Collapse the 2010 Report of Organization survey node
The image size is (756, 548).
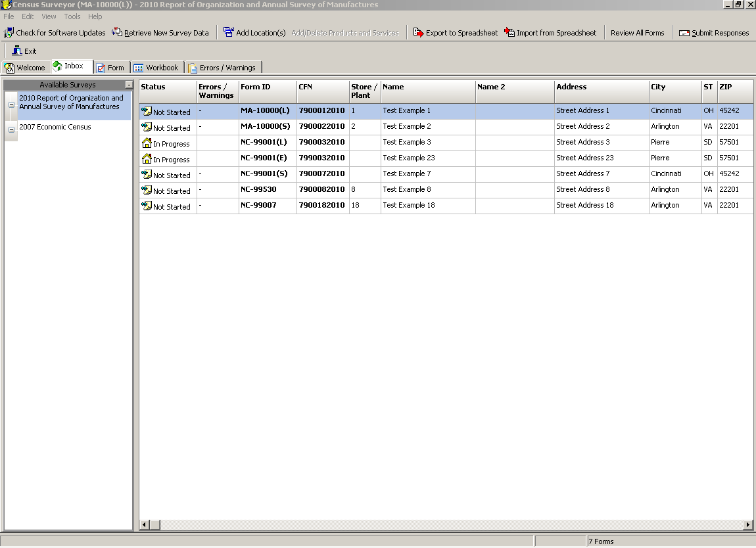[x=11, y=105]
